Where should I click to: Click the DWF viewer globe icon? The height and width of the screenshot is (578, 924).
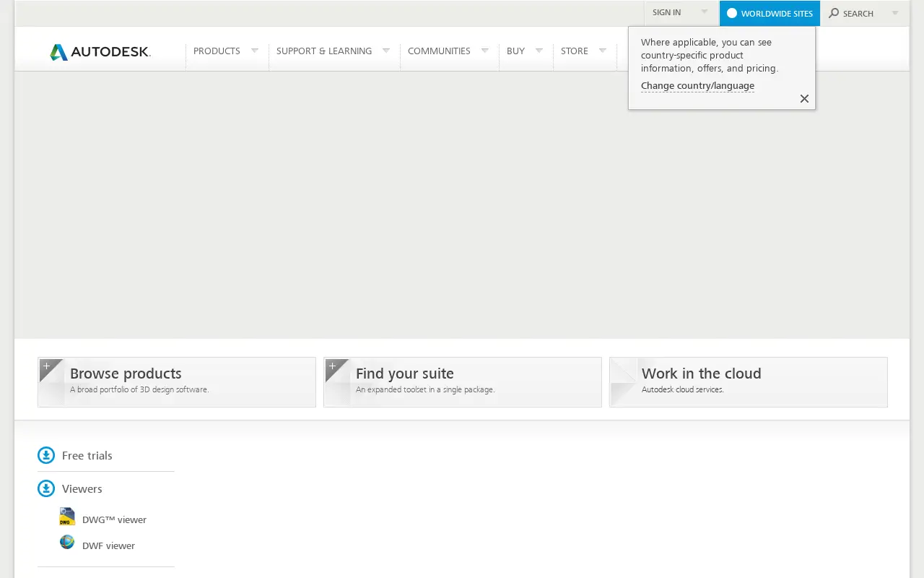67,542
